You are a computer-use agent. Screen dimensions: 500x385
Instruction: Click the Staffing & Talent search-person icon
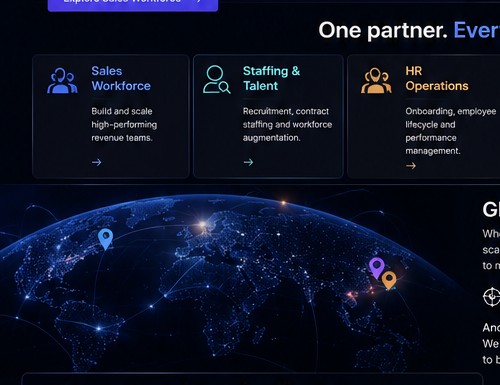(x=216, y=79)
